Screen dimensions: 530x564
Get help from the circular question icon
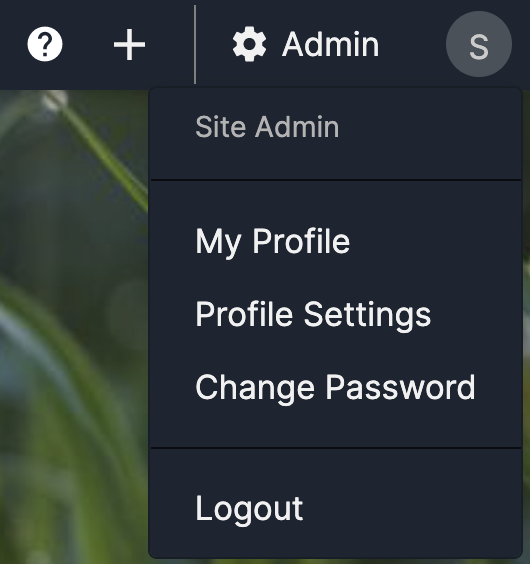(45, 45)
